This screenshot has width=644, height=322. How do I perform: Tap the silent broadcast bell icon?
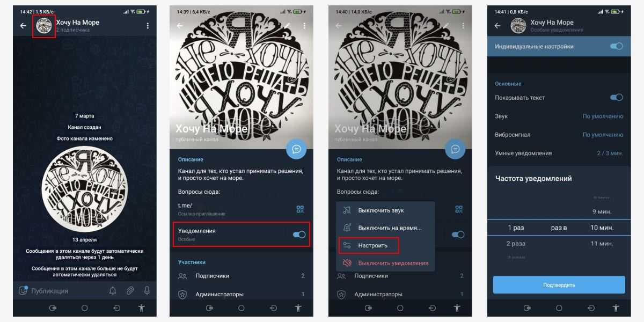pyautogui.click(x=113, y=290)
